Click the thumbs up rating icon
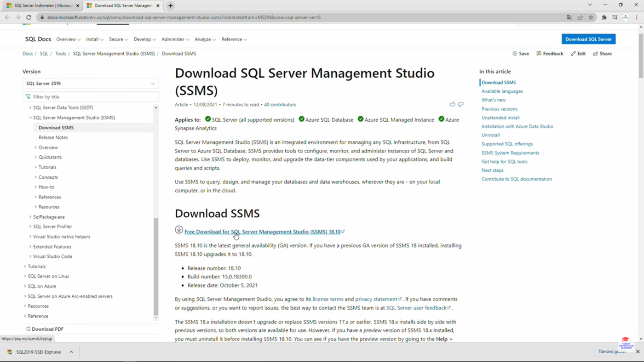 point(452,104)
